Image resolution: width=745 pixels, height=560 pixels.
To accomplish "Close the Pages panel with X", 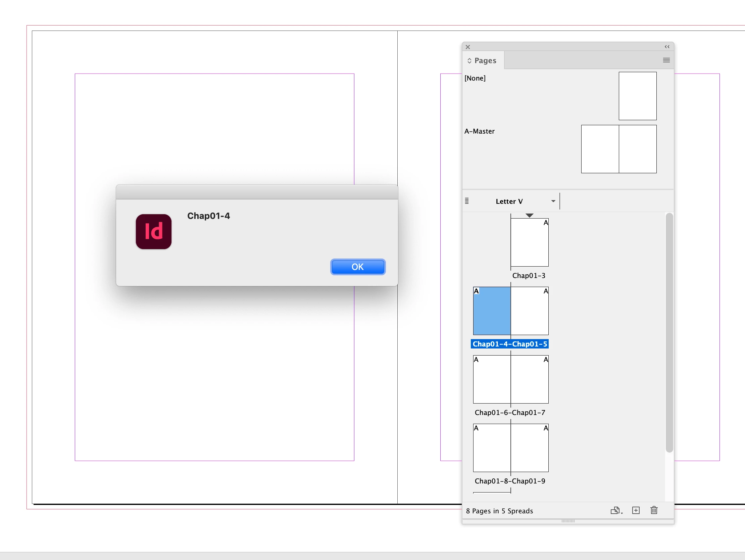I will 467,47.
